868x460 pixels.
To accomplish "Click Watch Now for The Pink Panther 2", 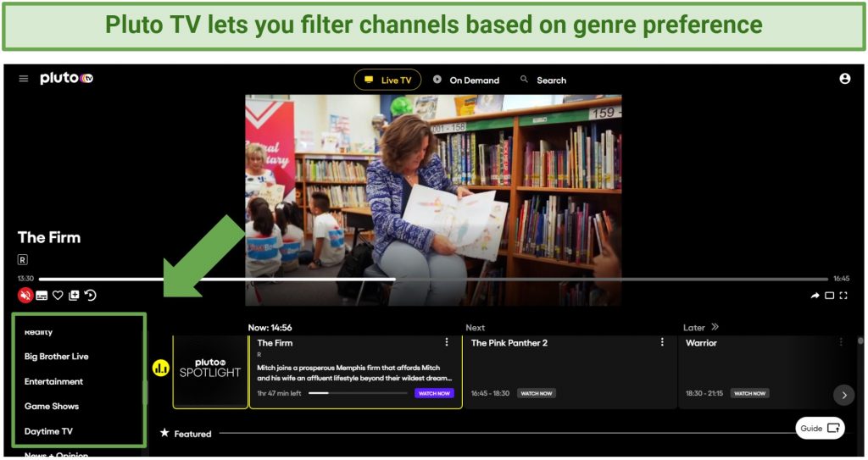I will [x=537, y=393].
